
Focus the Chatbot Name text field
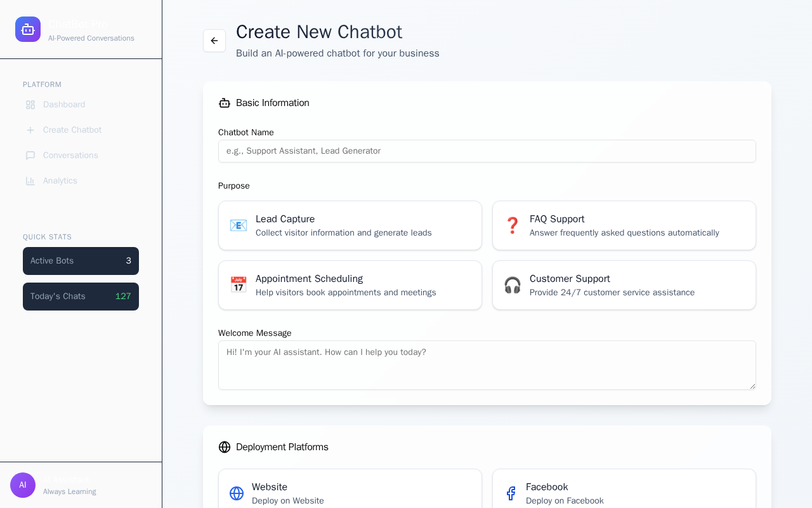coord(487,151)
